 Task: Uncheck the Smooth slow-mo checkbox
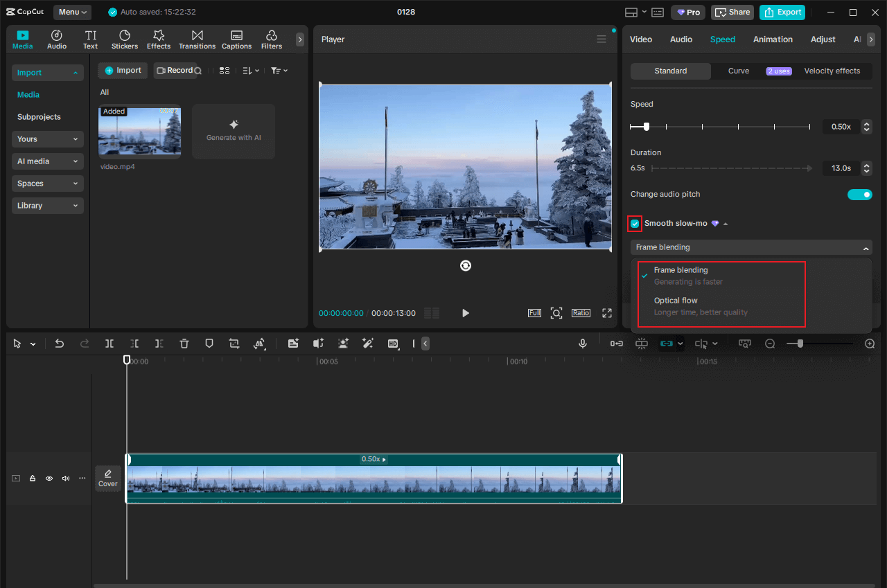click(x=634, y=223)
